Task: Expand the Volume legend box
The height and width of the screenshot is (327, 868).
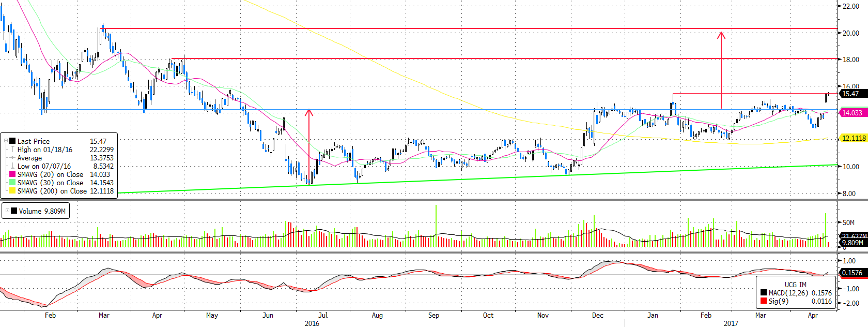Action: [8, 211]
